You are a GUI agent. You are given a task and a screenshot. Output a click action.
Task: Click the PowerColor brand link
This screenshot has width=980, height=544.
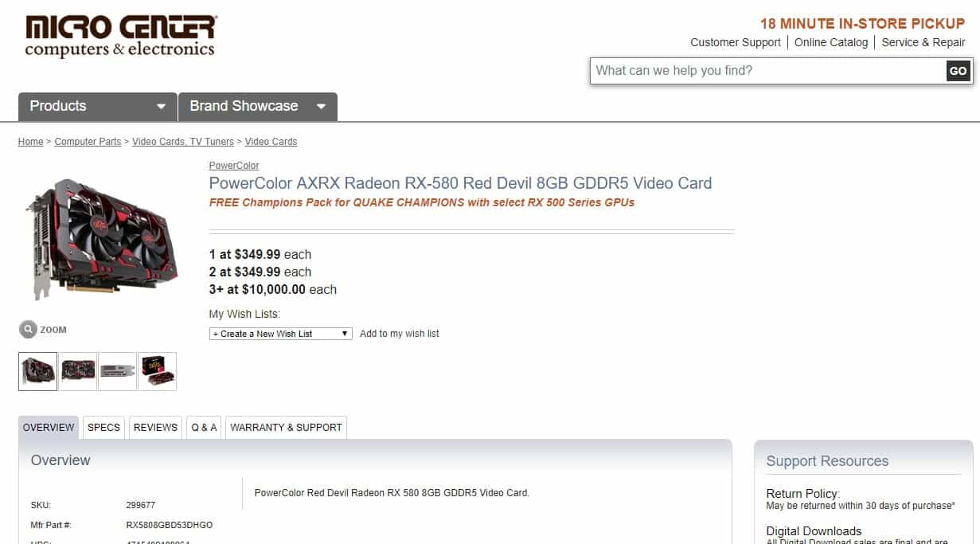(234, 166)
